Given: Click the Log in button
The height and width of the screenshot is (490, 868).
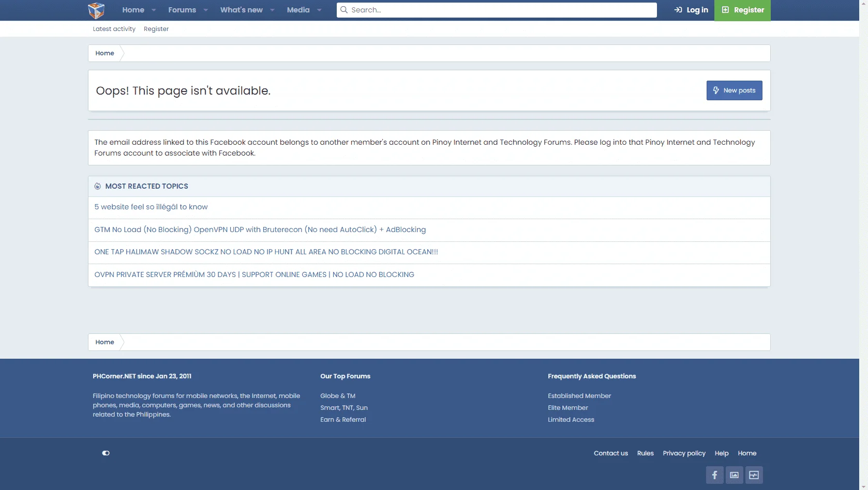Looking at the screenshot, I should tap(691, 10).
